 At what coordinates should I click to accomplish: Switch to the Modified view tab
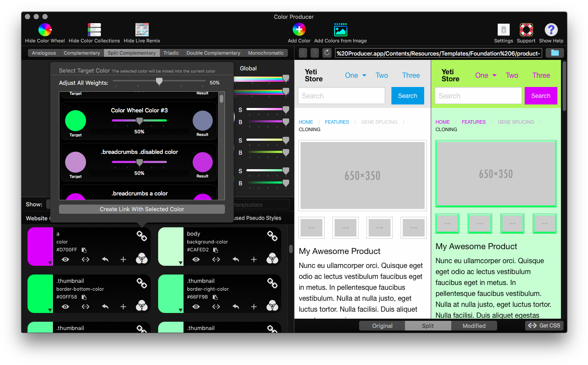click(474, 326)
